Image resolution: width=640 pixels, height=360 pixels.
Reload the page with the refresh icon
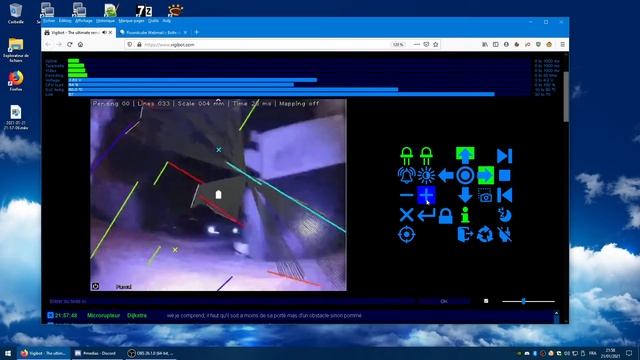click(x=70, y=44)
